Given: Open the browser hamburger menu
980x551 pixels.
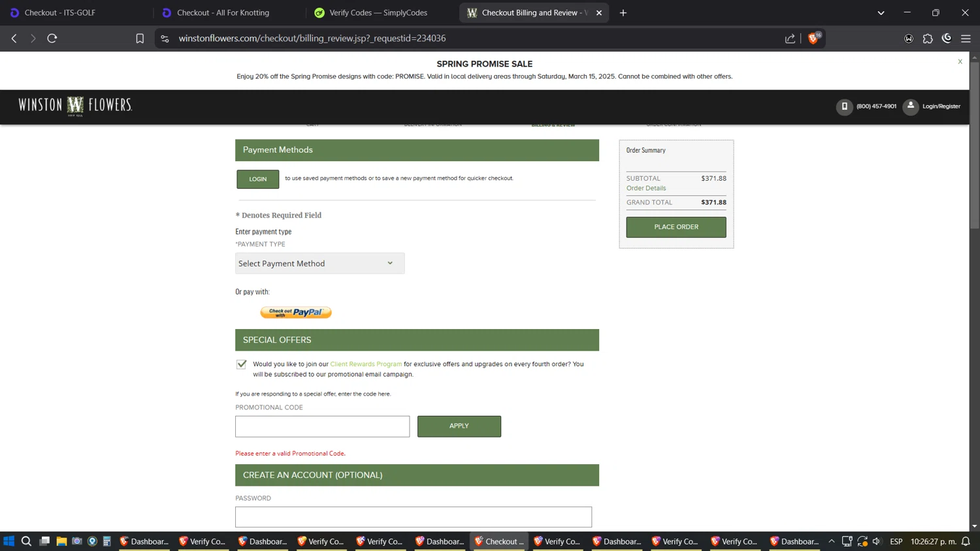Looking at the screenshot, I should coord(966,39).
